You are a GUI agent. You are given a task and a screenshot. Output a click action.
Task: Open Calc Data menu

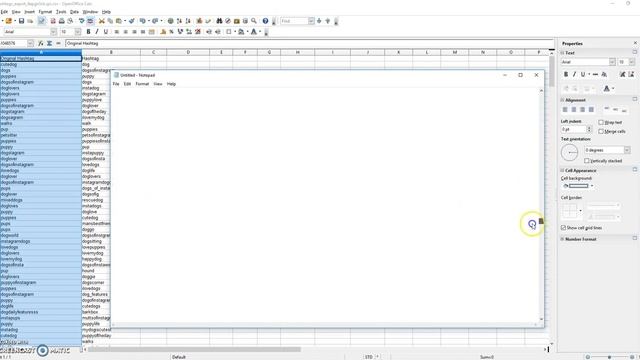tap(74, 12)
